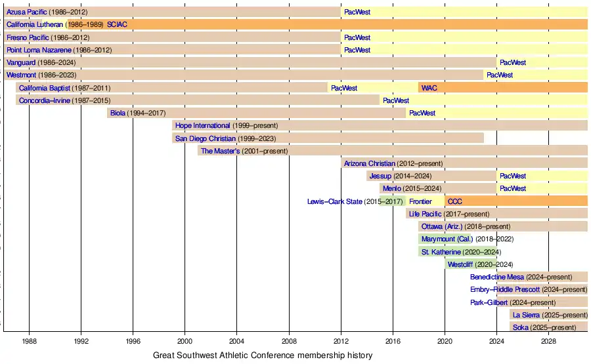Select the CCC conference link
This screenshot has height=364, width=591.
tap(454, 201)
